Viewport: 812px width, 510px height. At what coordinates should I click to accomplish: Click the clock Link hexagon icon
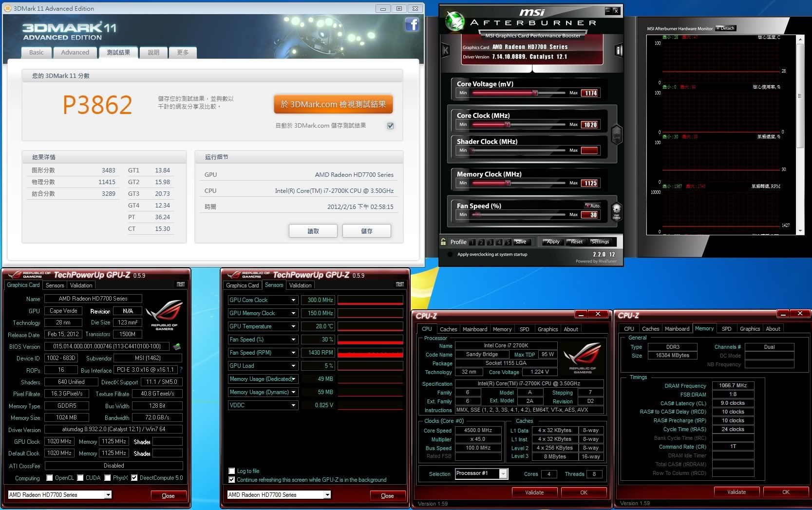(616, 133)
